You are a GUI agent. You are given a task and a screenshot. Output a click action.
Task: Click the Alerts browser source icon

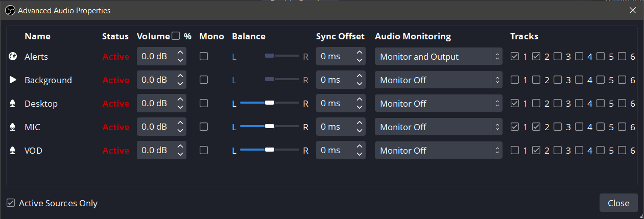pos(13,57)
